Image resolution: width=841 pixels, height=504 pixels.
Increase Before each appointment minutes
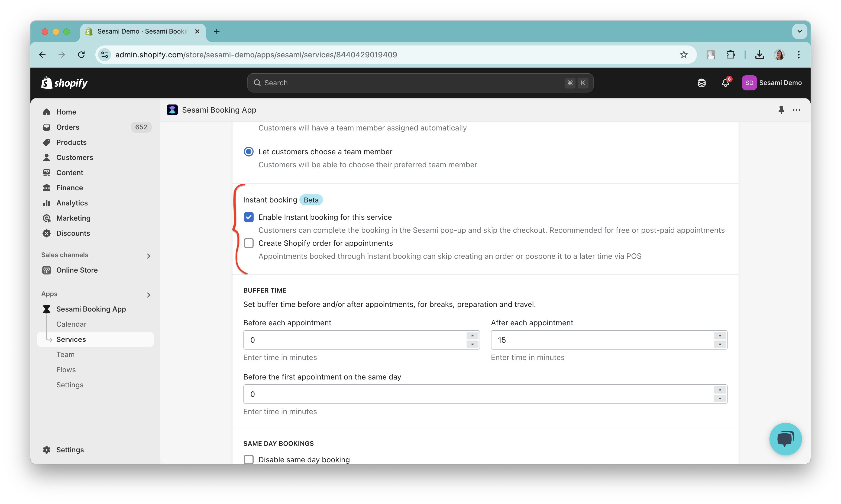pos(472,336)
